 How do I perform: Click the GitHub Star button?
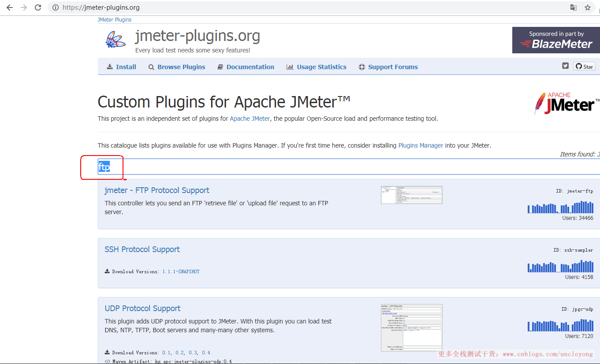[x=585, y=67]
